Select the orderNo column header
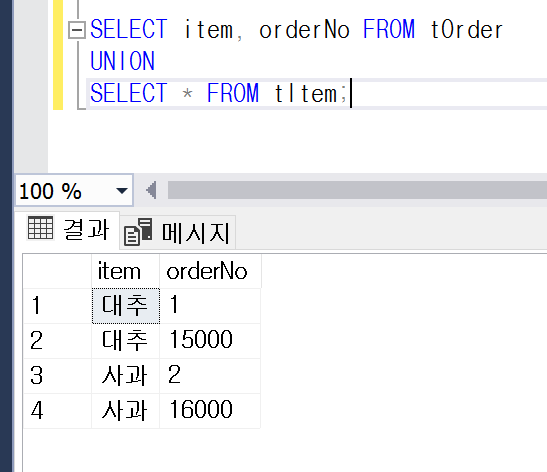 [x=210, y=271]
